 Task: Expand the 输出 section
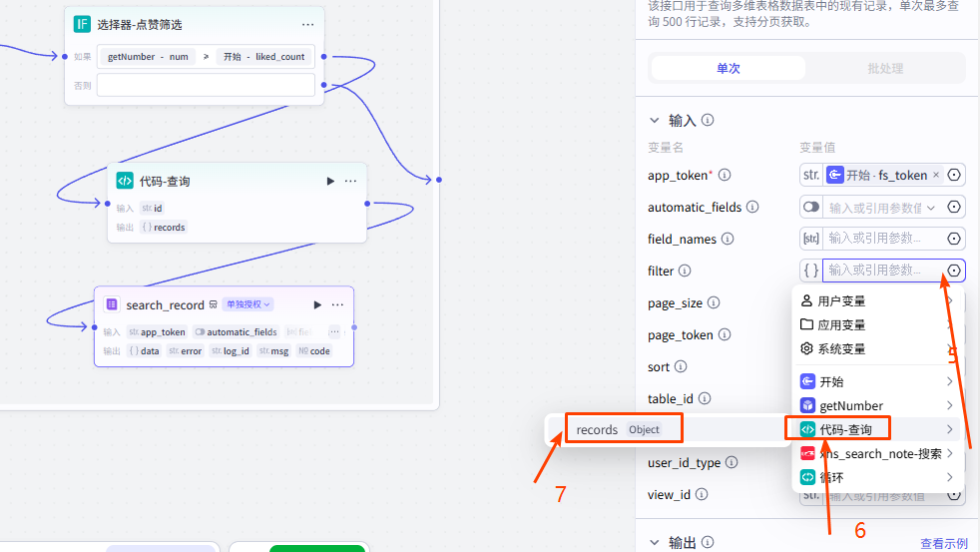click(655, 542)
